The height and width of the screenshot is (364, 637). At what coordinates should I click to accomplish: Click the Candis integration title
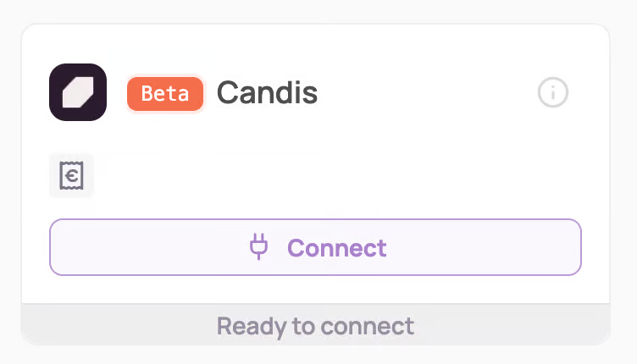(x=267, y=92)
